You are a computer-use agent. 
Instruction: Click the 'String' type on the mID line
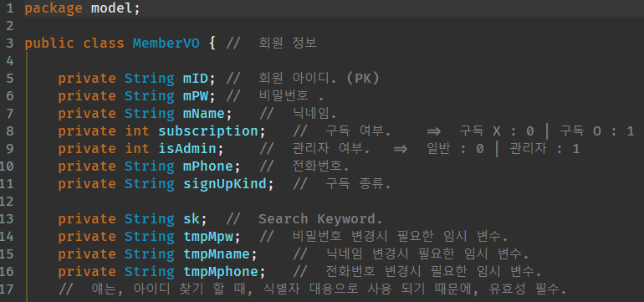pyautogui.click(x=150, y=79)
